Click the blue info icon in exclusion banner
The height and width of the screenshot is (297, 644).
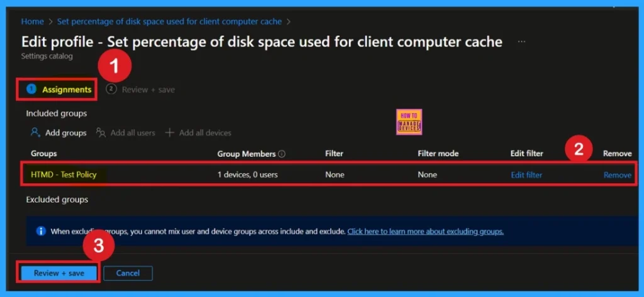pos(41,231)
